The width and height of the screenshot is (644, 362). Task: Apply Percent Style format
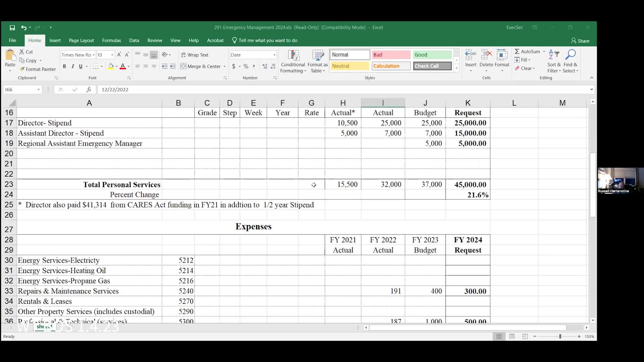point(246,66)
